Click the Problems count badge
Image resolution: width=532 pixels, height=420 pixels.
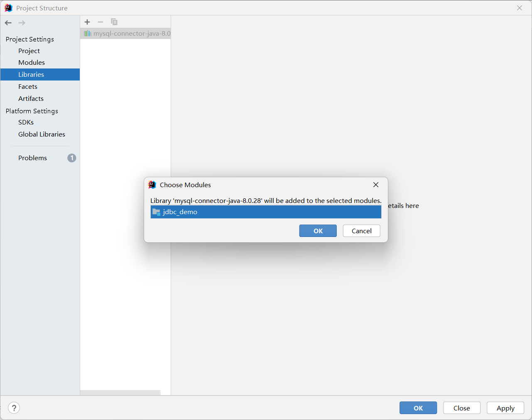(72, 158)
